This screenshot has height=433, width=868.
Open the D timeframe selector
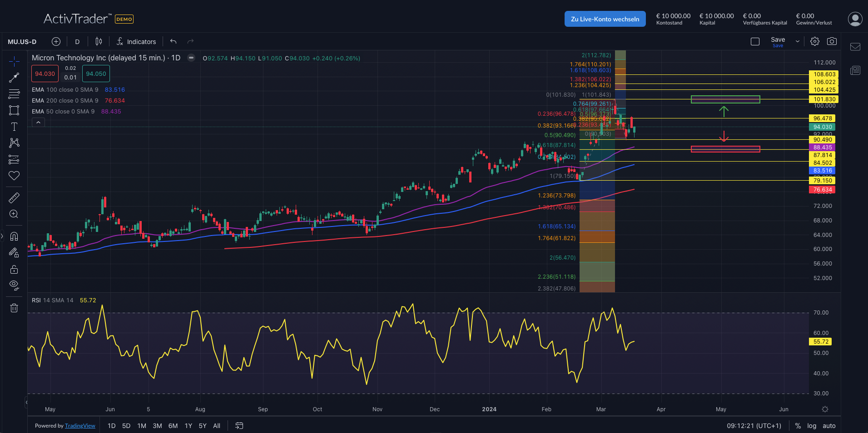[x=77, y=41]
